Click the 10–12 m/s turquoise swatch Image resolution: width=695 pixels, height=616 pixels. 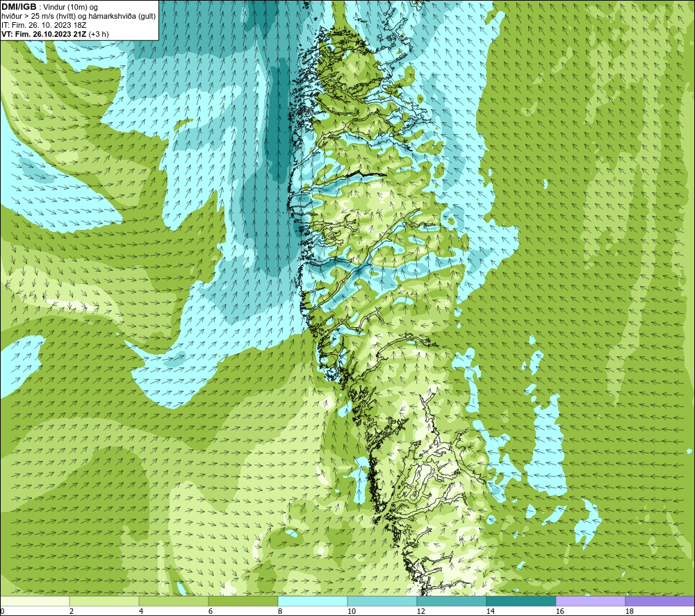382,601
